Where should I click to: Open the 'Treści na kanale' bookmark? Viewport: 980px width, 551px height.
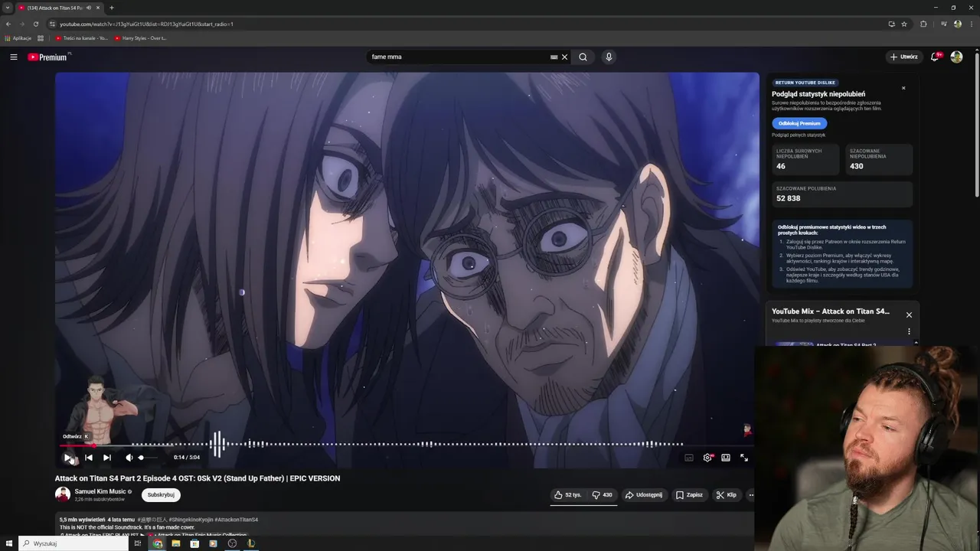coord(82,38)
